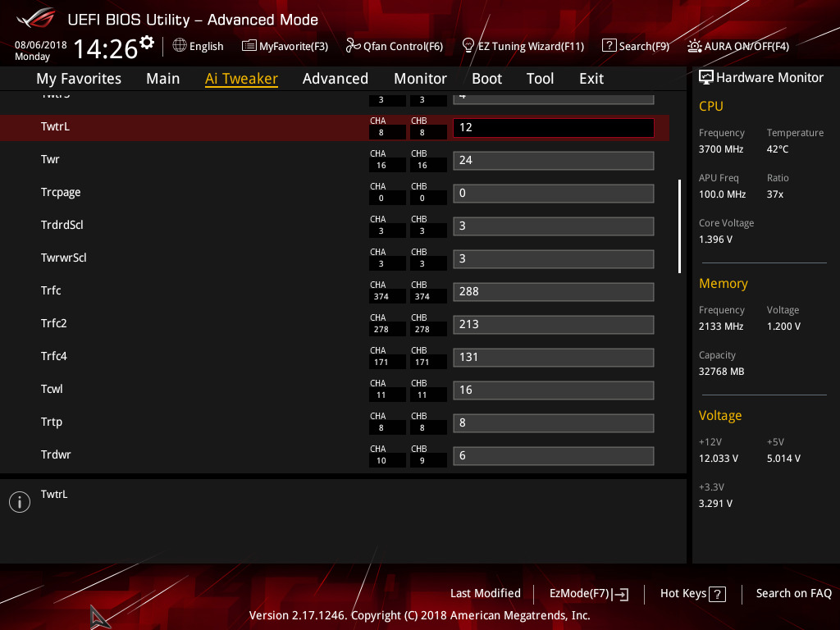Edit the Trtp value field
Viewport: 840px width, 630px height.
(554, 422)
